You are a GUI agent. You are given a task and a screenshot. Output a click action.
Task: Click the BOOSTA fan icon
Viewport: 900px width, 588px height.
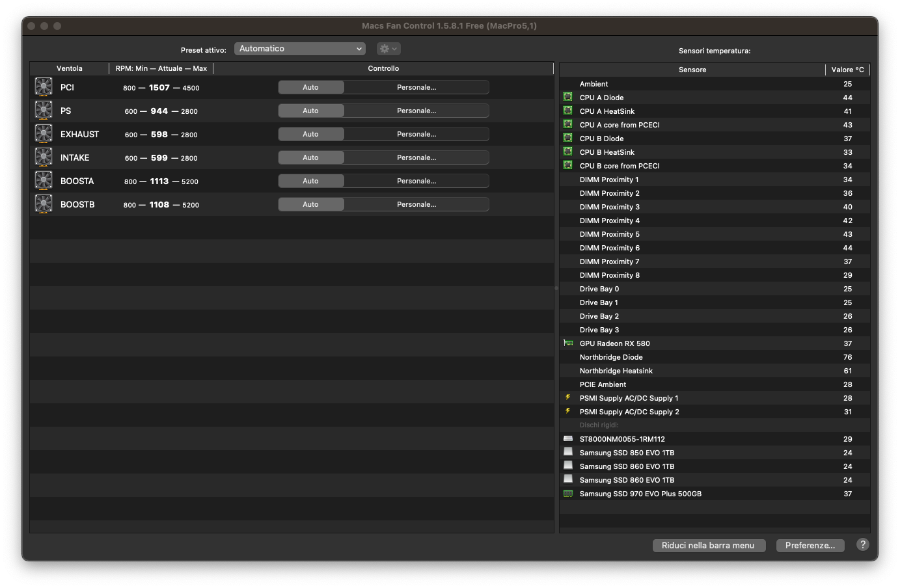coord(44,180)
